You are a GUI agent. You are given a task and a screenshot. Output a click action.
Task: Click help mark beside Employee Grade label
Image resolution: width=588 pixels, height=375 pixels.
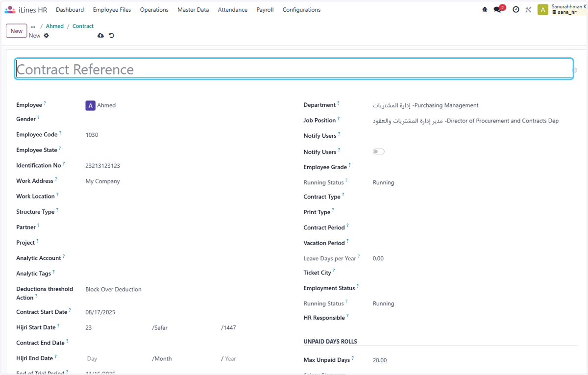coord(350,165)
